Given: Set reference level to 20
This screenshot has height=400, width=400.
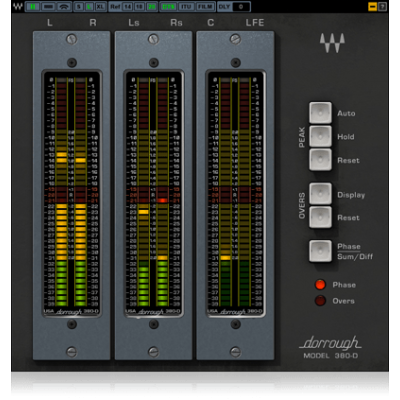Looking at the screenshot, I should pos(151,6).
